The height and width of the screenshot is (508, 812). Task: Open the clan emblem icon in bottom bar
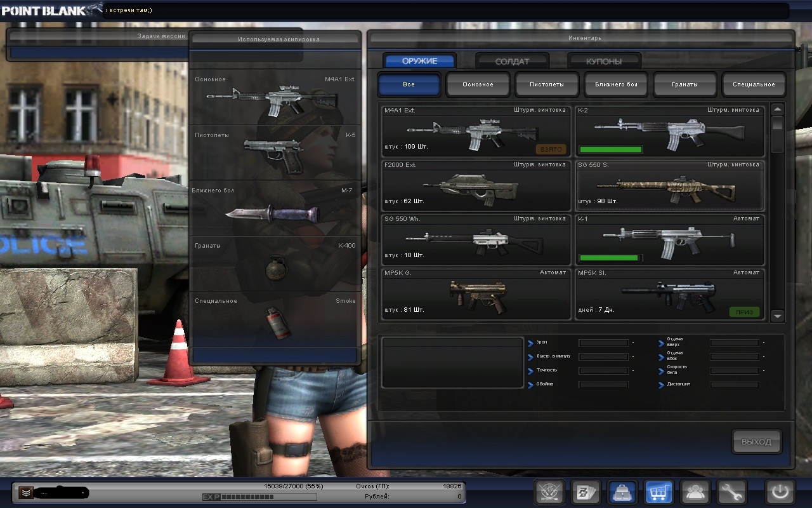point(549,492)
